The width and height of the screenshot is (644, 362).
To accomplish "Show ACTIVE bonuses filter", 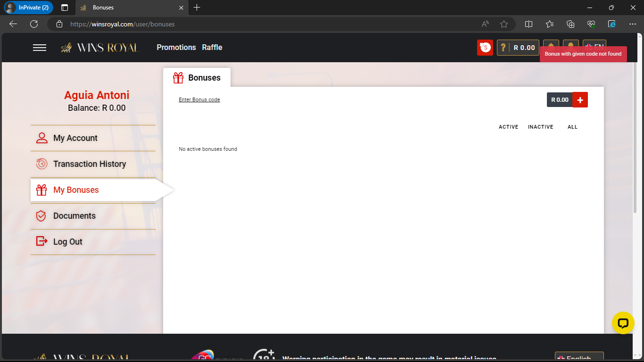I will click(x=508, y=127).
